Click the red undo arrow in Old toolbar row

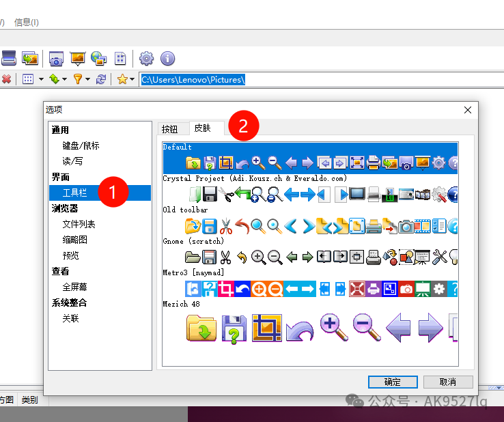tap(242, 226)
